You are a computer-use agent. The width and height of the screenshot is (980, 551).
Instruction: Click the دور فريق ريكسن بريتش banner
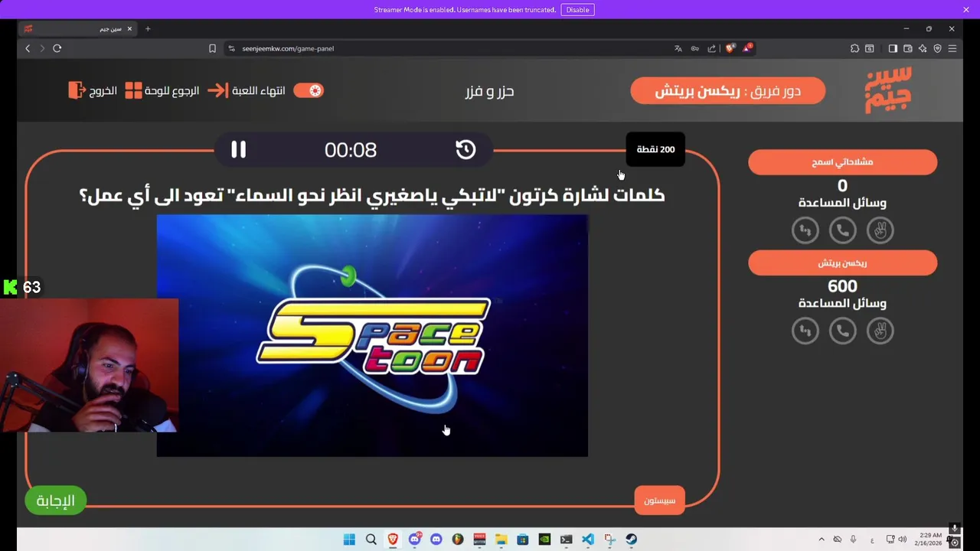tap(727, 91)
